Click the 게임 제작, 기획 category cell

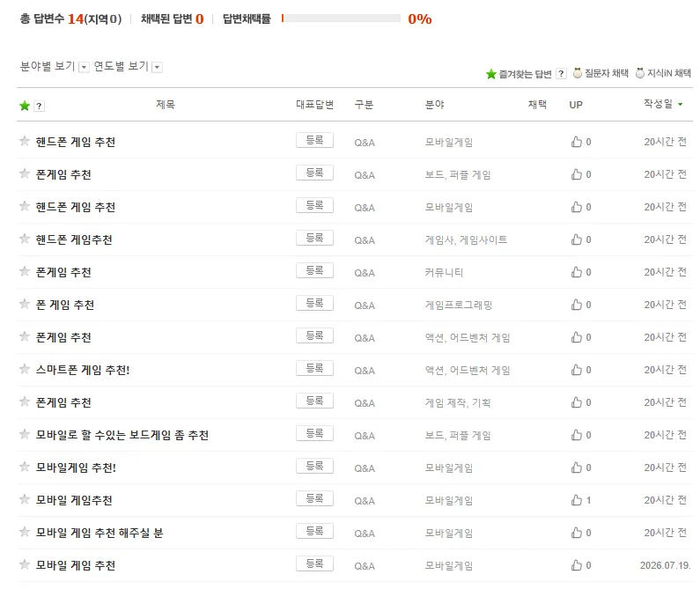coord(458,402)
